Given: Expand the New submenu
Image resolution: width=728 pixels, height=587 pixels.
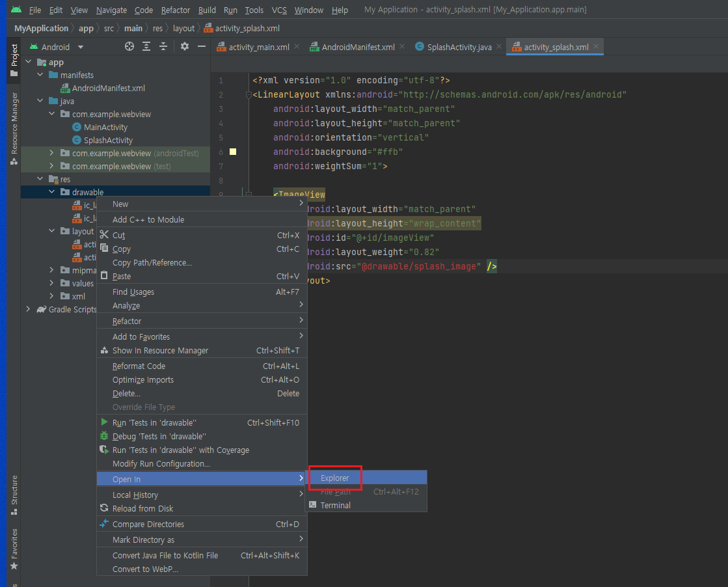Looking at the screenshot, I should click(x=202, y=204).
